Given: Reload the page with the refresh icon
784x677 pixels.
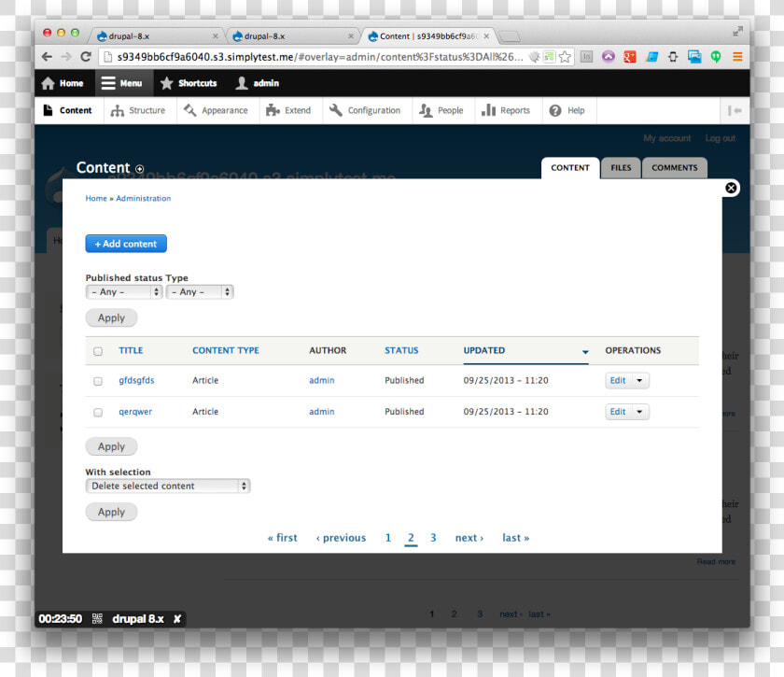Looking at the screenshot, I should pyautogui.click(x=86, y=57).
